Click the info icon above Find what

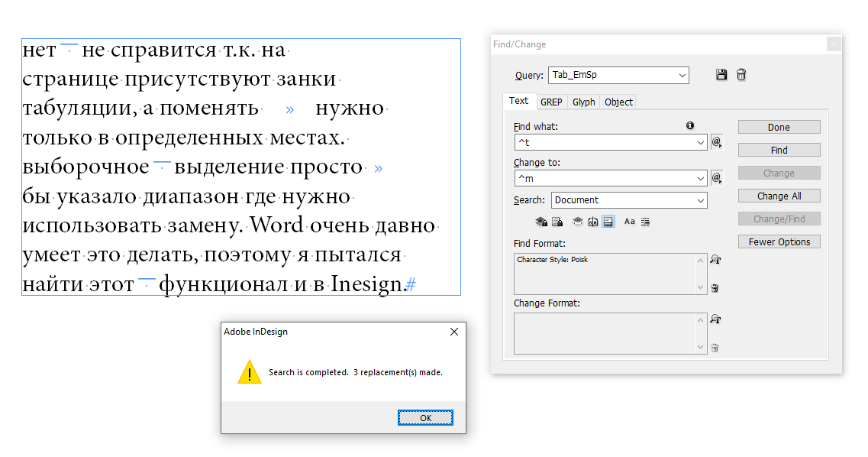[x=690, y=125]
